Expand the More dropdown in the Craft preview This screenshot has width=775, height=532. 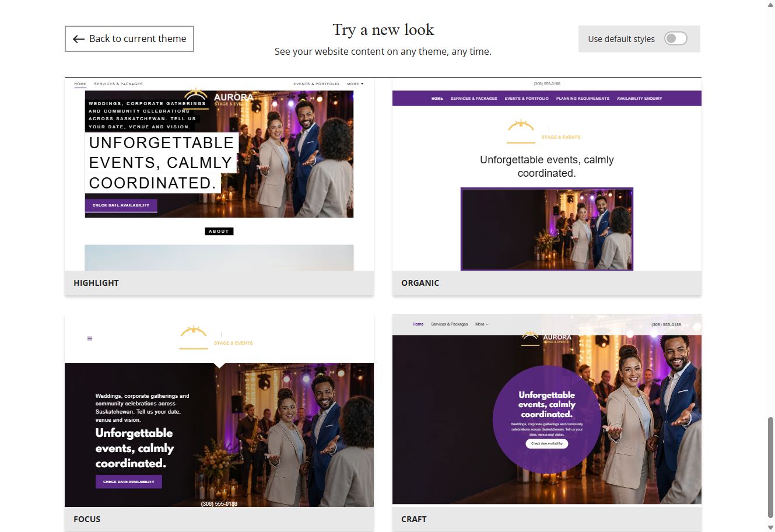[x=482, y=324]
